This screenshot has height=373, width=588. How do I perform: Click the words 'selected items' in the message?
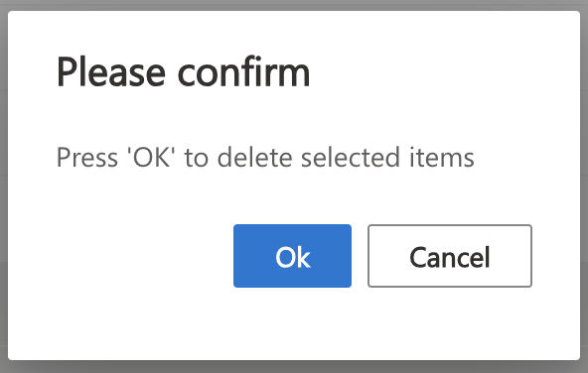387,157
